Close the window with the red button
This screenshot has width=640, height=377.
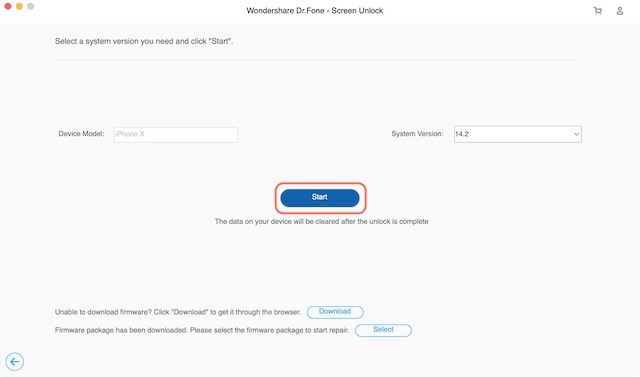[8, 6]
